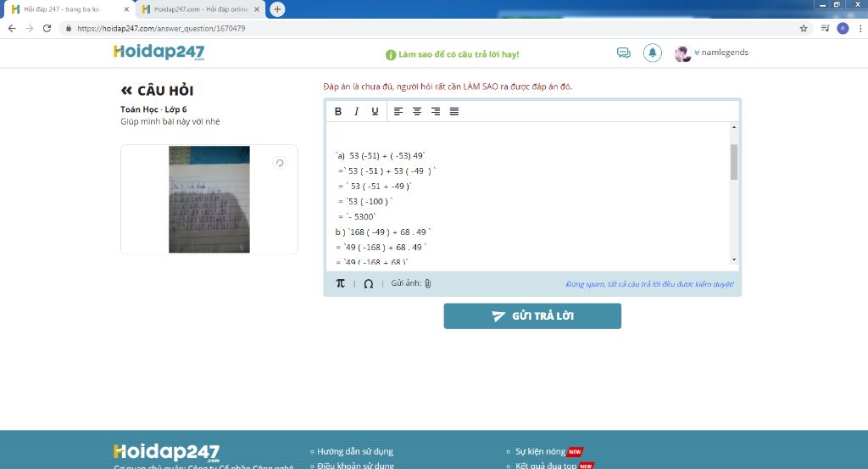The width and height of the screenshot is (868, 469).
Task: Expand the namlegends account dropdown
Action: tap(721, 52)
